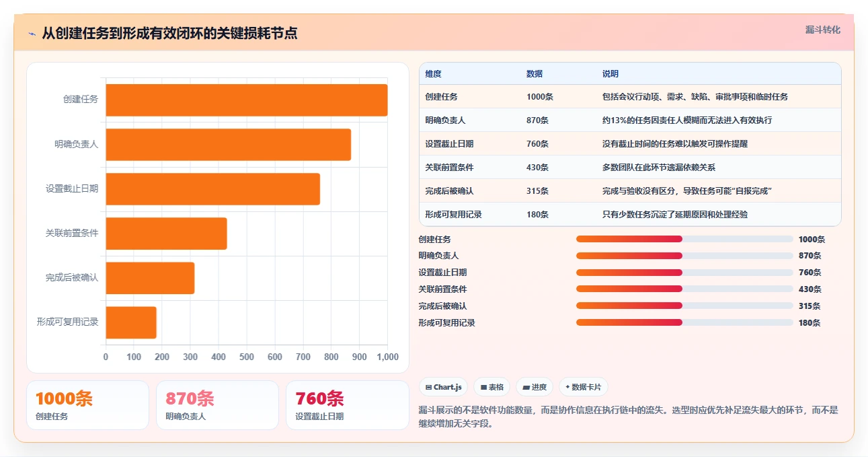868x457 pixels.
Task: Click the 430条 cell in the table
Action: [538, 168]
